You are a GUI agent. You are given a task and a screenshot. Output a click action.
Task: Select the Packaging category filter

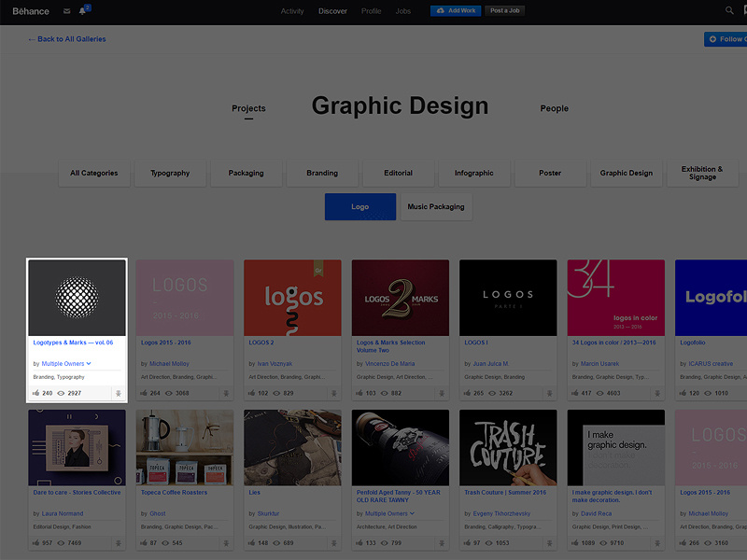[x=247, y=173]
